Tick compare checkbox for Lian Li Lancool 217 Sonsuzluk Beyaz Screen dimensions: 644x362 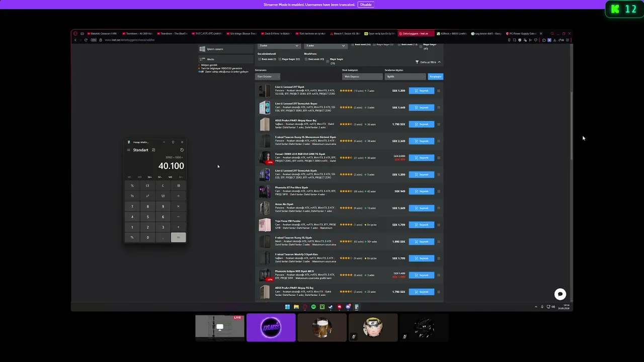(439, 108)
